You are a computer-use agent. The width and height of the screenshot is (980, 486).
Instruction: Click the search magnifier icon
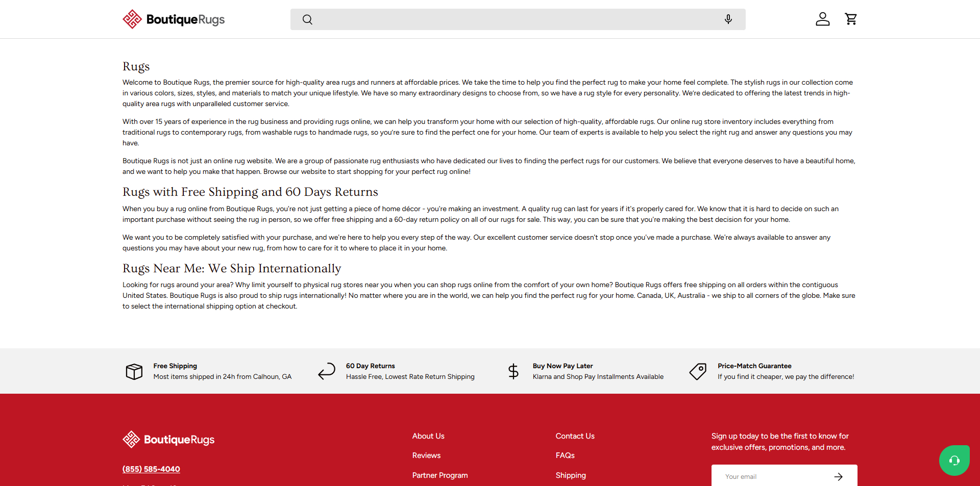[x=307, y=19]
